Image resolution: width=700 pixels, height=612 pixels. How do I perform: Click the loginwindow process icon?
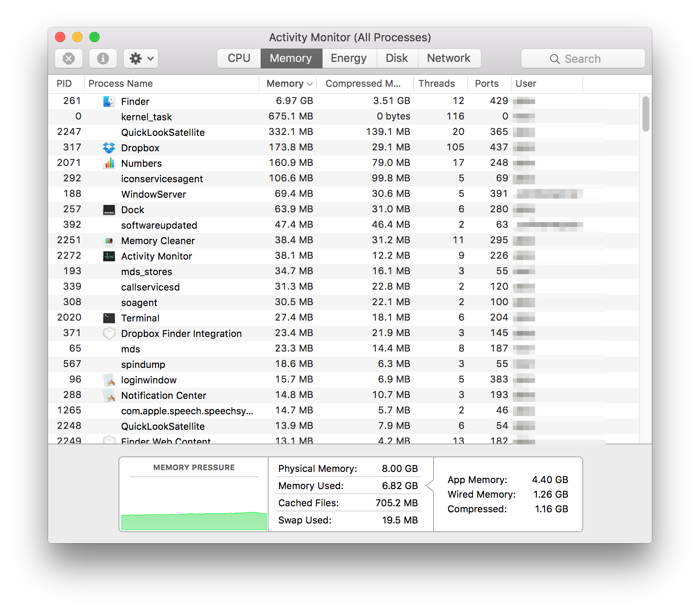click(109, 380)
